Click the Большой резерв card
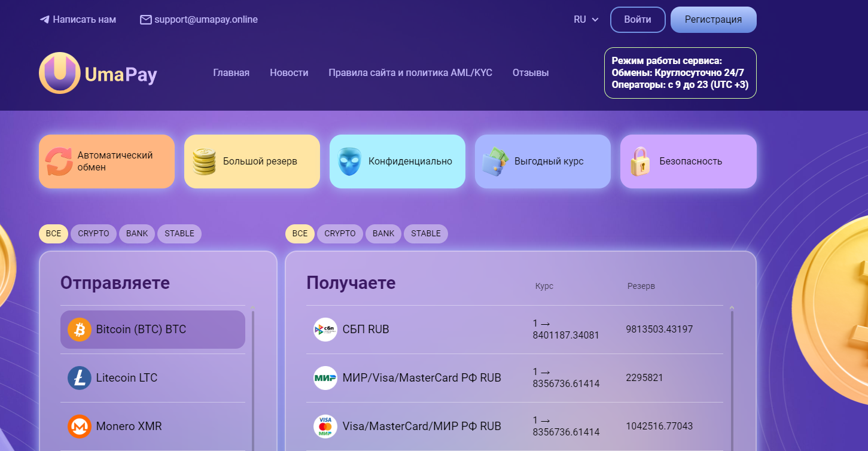This screenshot has width=868, height=451. 252,161
